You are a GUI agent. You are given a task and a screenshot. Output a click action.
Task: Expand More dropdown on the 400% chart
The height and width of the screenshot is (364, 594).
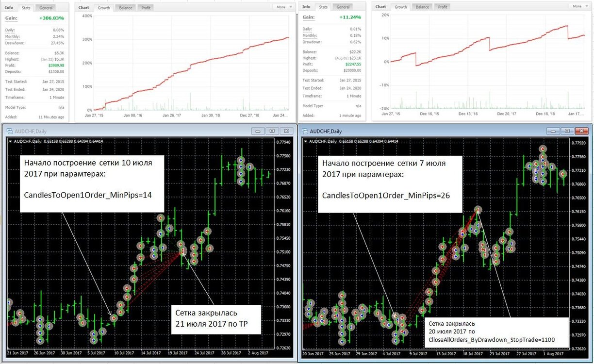coord(284,7)
